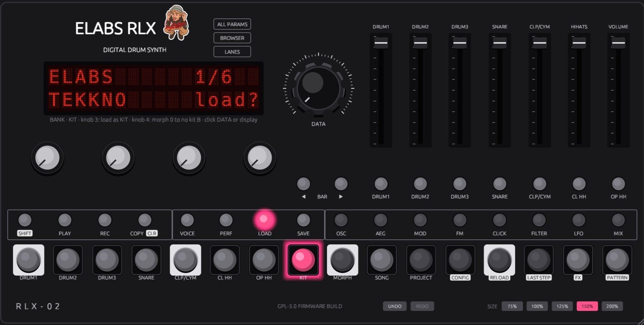Trigger the small DRUM2 button below the fader
Viewport: 644px width, 325px height.
[x=420, y=184]
